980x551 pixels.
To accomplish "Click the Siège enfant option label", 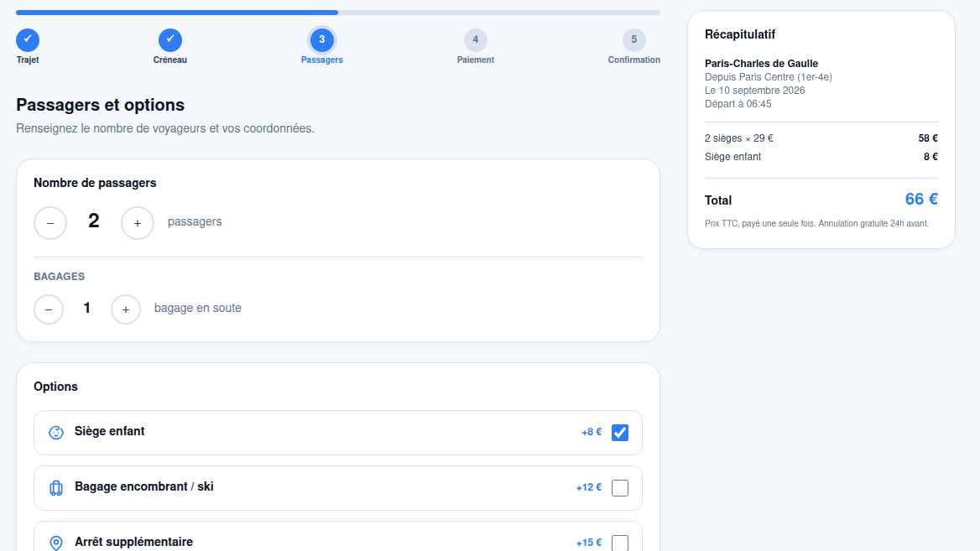I will tap(109, 431).
